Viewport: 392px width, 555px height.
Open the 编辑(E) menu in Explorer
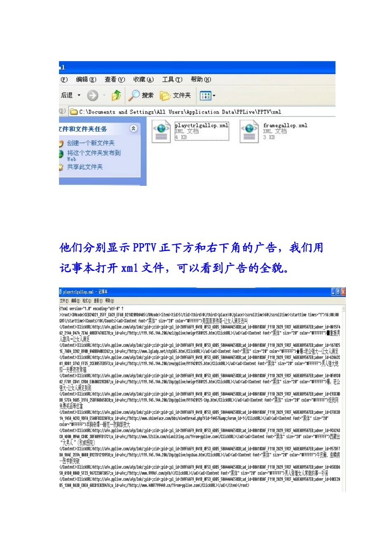pyautogui.click(x=86, y=79)
